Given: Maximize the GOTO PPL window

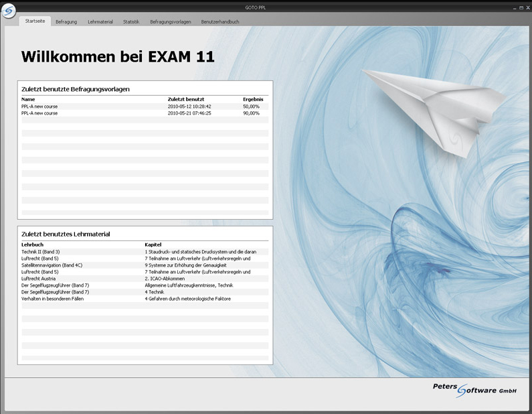Looking at the screenshot, I should tap(521, 8).
